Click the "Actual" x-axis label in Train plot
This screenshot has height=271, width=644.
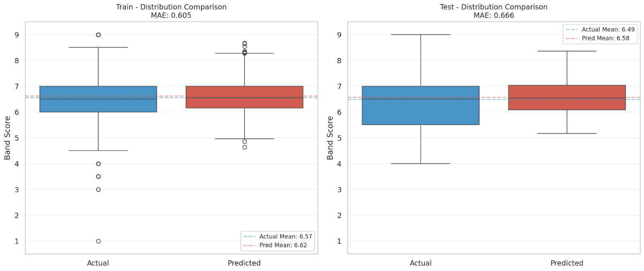[x=98, y=263]
